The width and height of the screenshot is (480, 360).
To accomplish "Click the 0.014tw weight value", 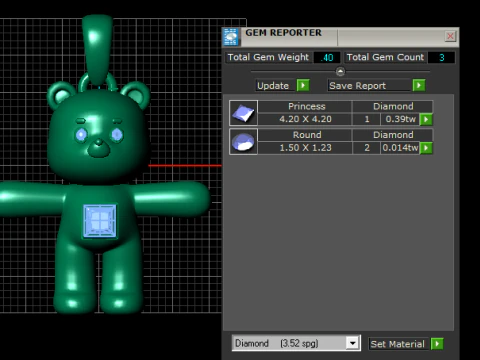I will tap(400, 147).
